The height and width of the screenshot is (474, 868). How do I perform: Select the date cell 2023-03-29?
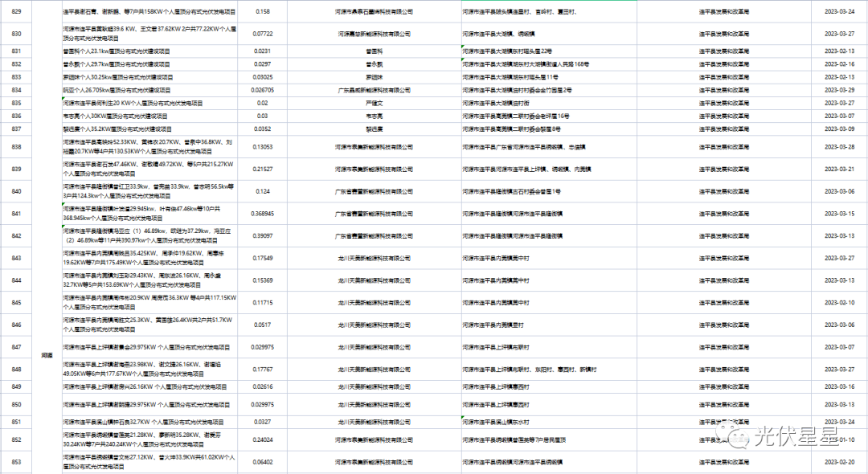tap(840, 90)
